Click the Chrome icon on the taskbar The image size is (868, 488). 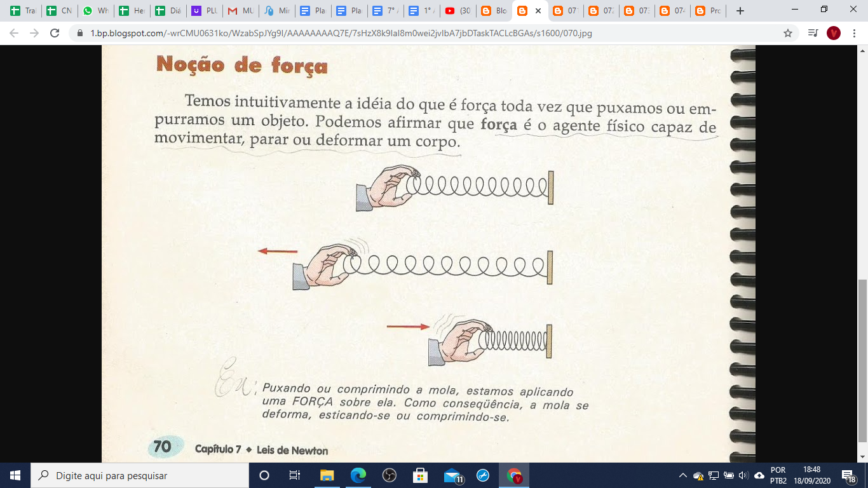514,475
